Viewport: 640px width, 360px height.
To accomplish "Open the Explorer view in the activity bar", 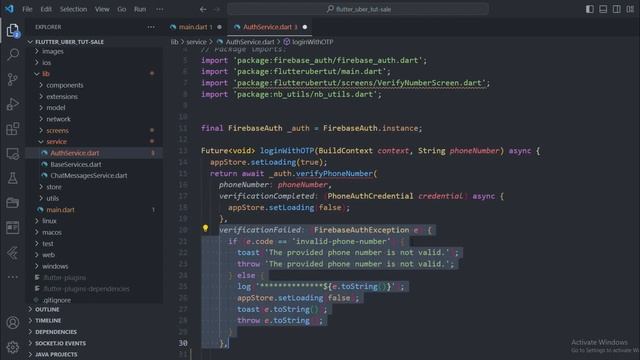I will point(13,30).
